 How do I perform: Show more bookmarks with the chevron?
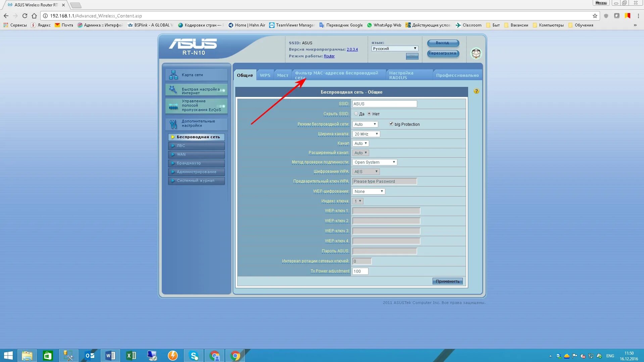635,25
